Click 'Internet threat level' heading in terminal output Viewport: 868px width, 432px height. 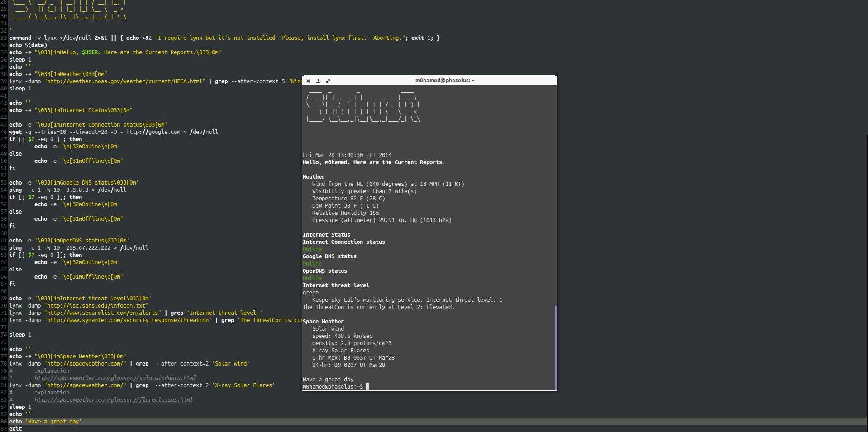pyautogui.click(x=336, y=285)
